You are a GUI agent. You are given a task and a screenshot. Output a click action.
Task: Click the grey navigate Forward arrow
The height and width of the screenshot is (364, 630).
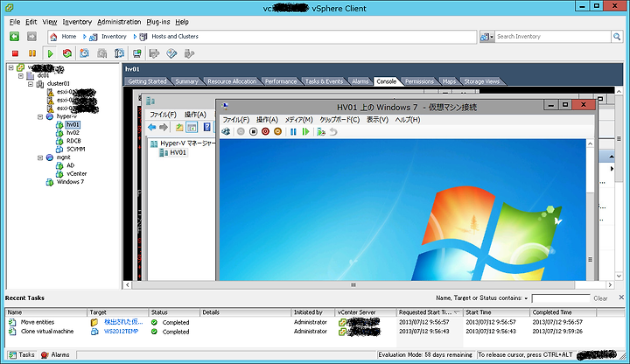click(31, 37)
